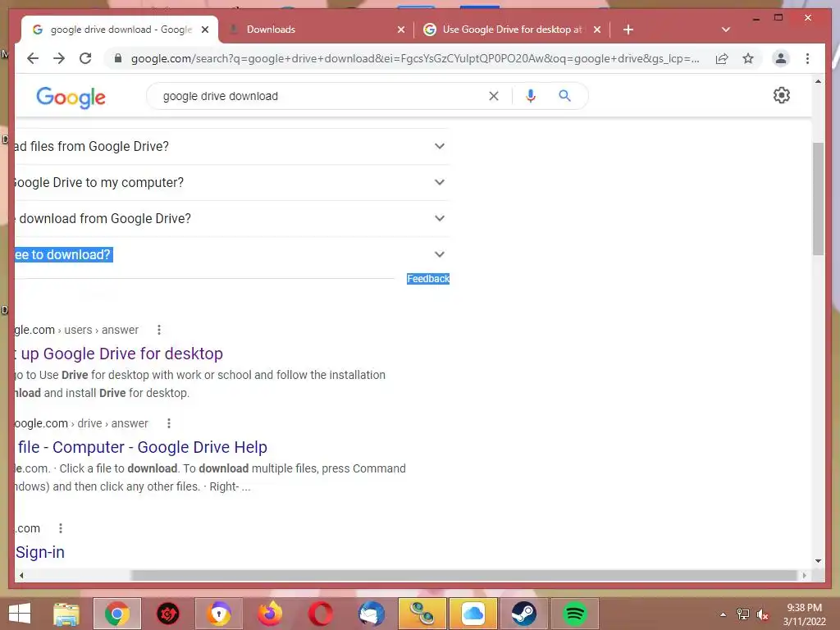Viewport: 840px width, 630px height.
Task: Open the Windows Start menu
Action: [20, 614]
